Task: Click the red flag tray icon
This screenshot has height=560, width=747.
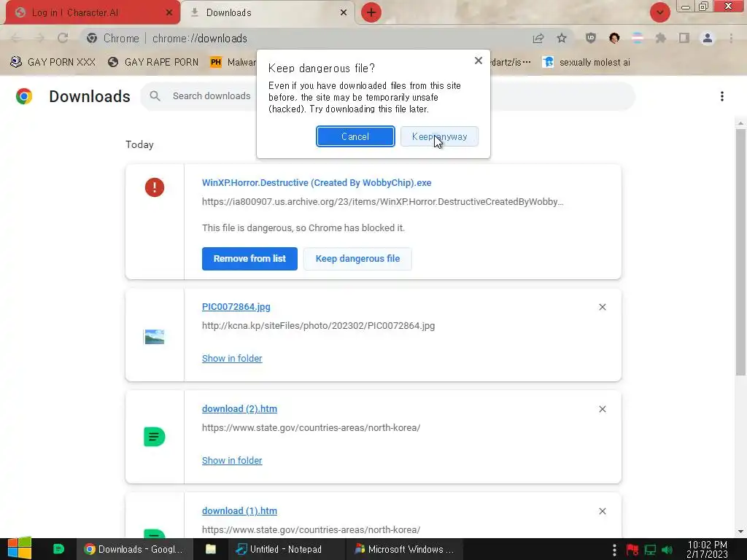Action: 632,550
